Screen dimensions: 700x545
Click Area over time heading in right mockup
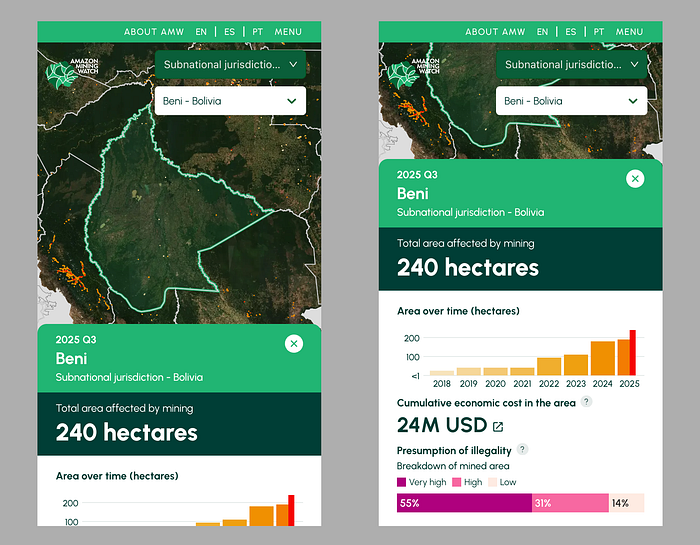[x=458, y=311]
